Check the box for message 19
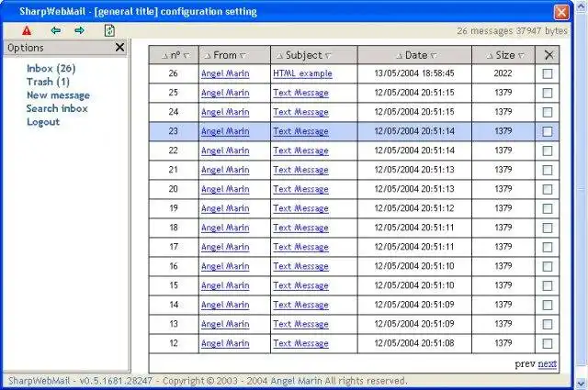The image size is (588, 390). coord(548,208)
